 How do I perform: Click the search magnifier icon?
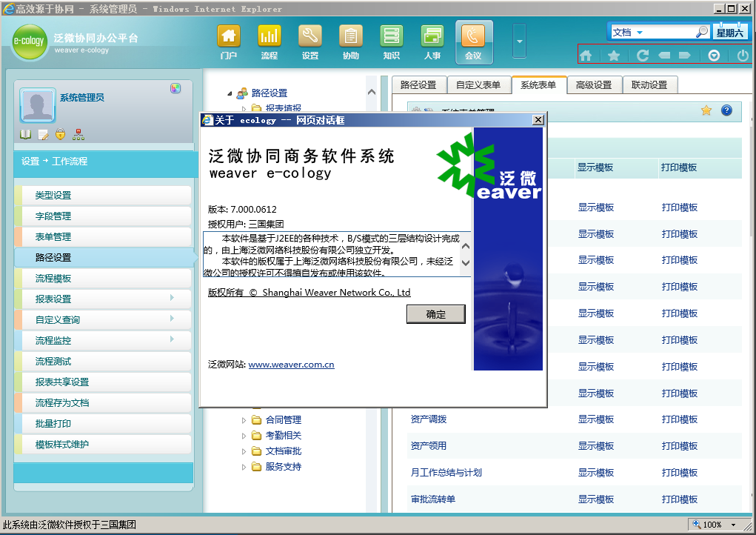click(702, 32)
